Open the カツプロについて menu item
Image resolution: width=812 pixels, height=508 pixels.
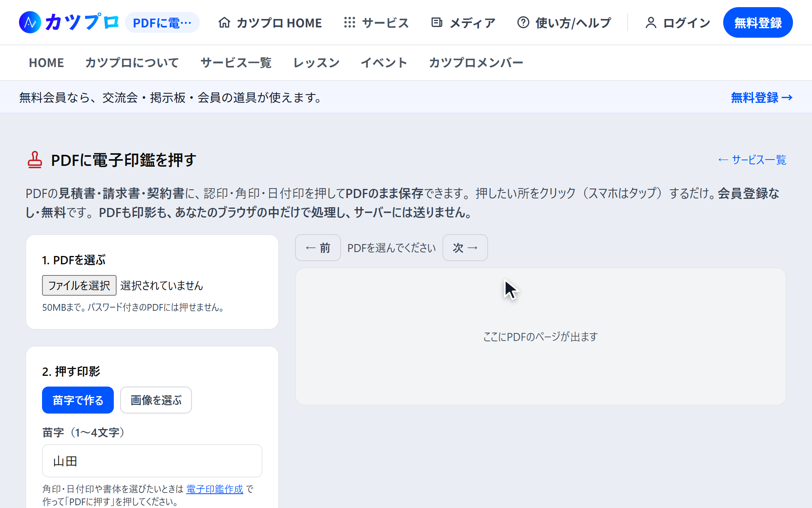tap(132, 63)
